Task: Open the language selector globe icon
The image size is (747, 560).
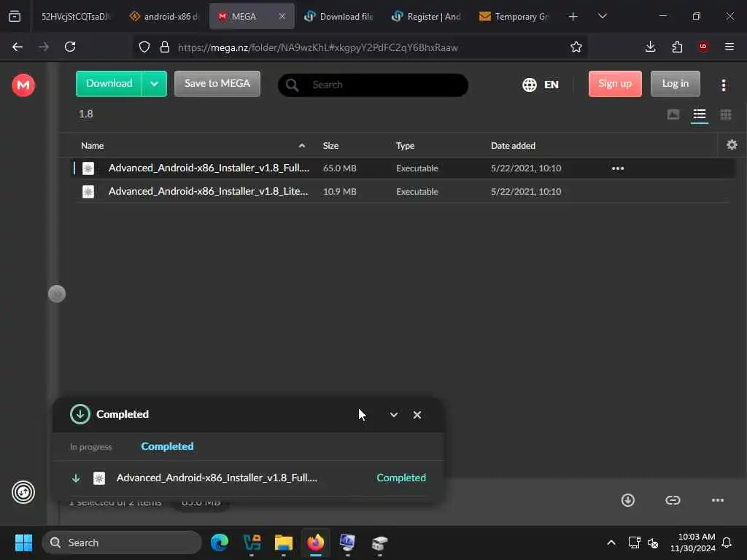Action: click(530, 85)
